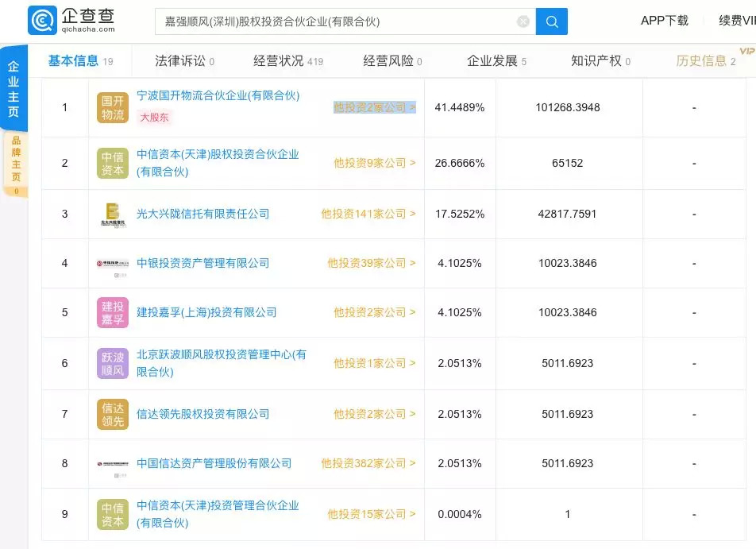Open the 历史信息 VIP tab
Screen dimensions: 756x549
click(706, 61)
